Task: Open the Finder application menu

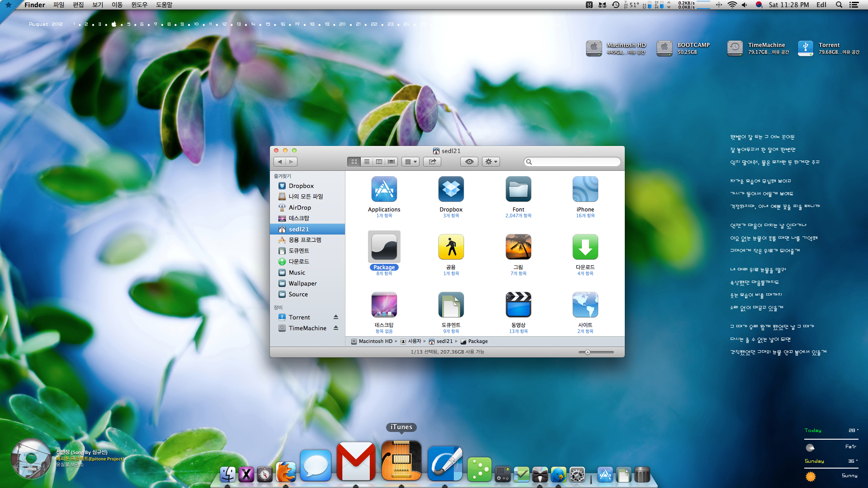Action: [35, 5]
